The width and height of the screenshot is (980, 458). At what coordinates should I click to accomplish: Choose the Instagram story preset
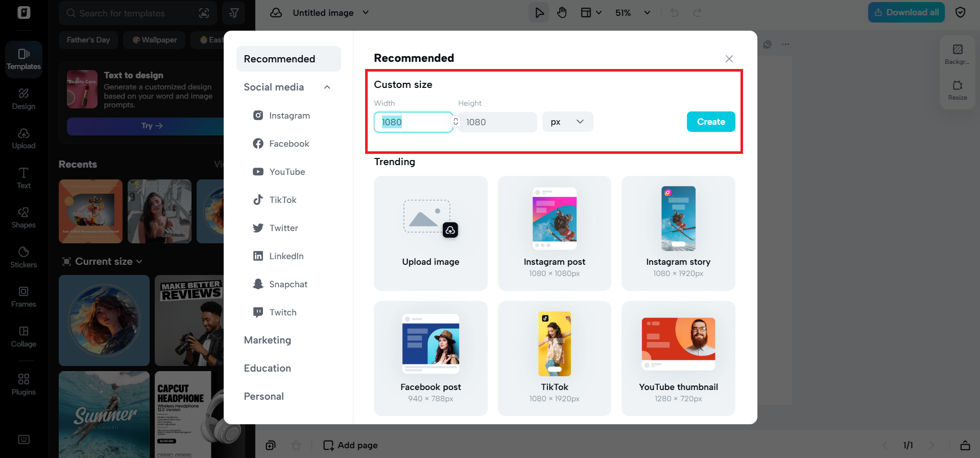click(x=678, y=233)
